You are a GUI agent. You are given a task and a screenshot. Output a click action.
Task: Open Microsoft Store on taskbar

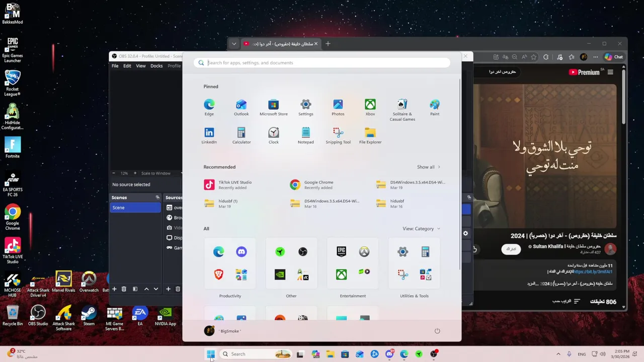(345, 354)
